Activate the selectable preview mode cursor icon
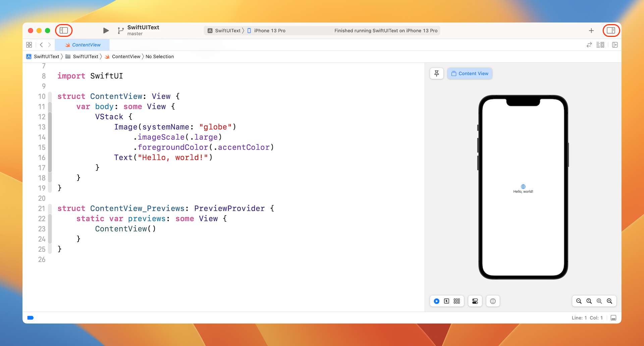This screenshot has width=644, height=346. coord(447,301)
